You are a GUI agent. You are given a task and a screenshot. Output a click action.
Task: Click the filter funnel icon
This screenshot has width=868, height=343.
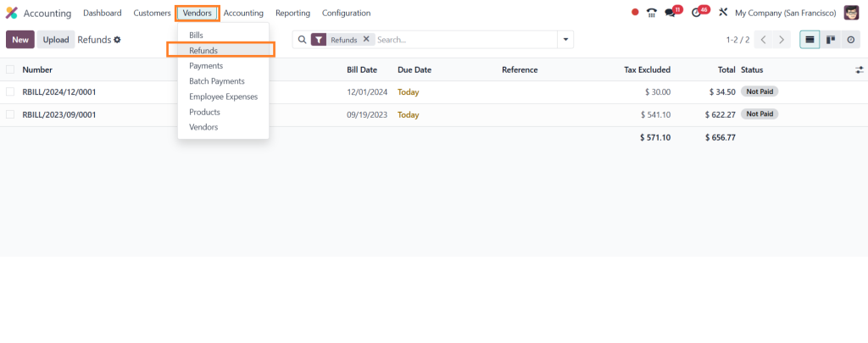pyautogui.click(x=319, y=40)
